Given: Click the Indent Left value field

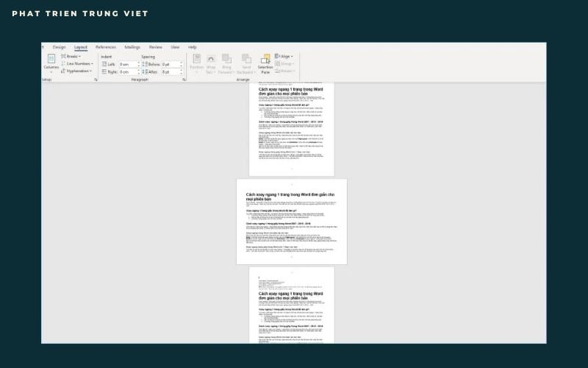Looking at the screenshot, I should click(x=127, y=64).
